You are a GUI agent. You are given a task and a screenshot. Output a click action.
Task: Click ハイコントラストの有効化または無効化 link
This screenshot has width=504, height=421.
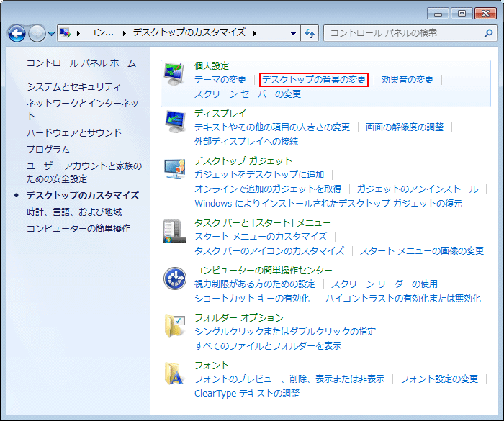click(403, 298)
